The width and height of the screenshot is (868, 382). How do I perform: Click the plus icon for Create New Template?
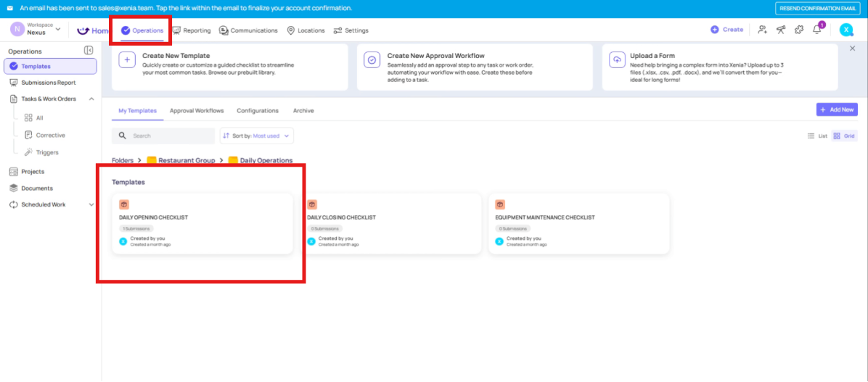[x=127, y=59]
